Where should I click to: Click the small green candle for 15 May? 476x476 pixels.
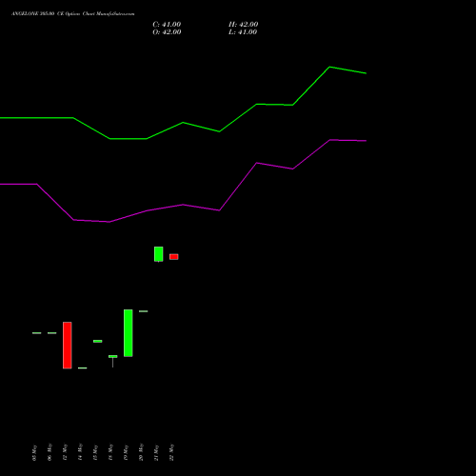pos(98,341)
